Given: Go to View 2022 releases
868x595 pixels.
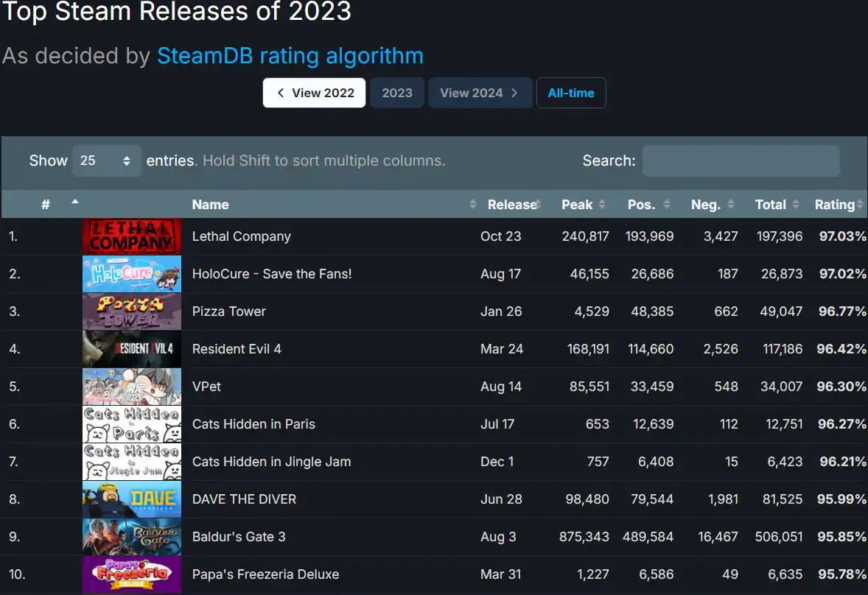Looking at the screenshot, I should pos(314,93).
